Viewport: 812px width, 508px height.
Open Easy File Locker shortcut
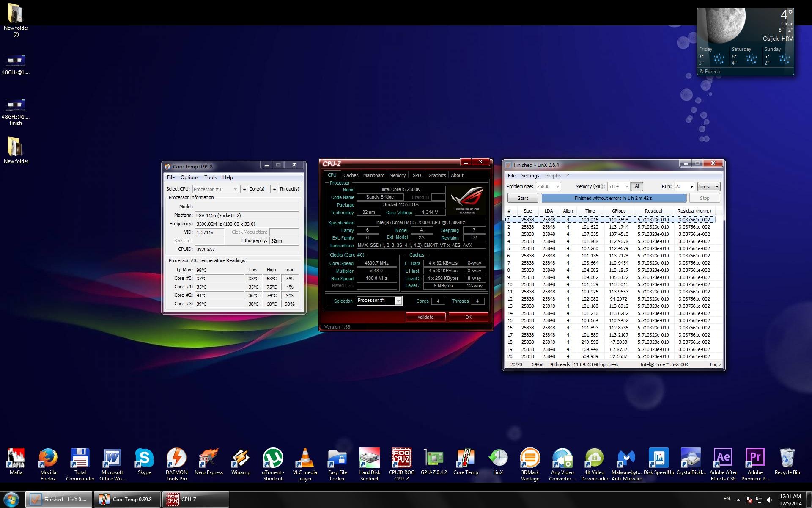click(x=337, y=464)
